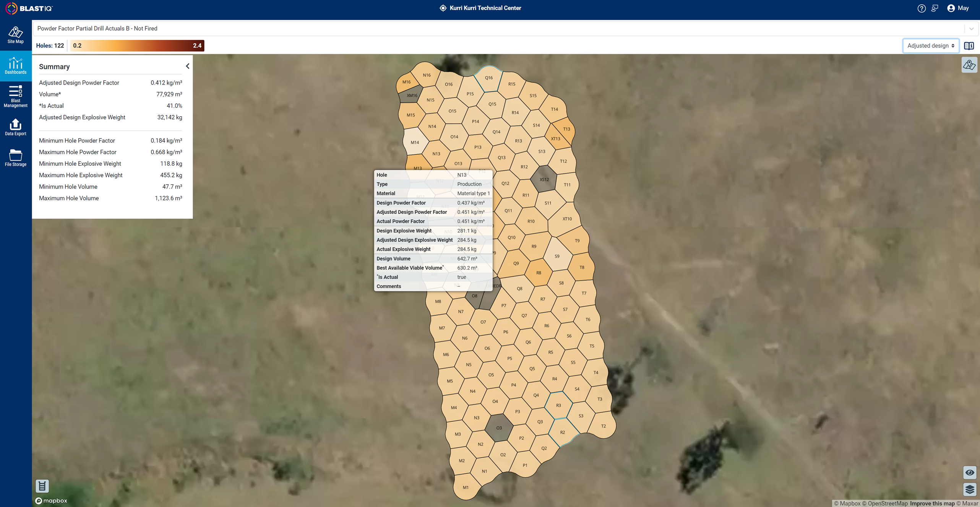Open the help icon in the top bar
This screenshot has height=507, width=980.
[x=921, y=8]
